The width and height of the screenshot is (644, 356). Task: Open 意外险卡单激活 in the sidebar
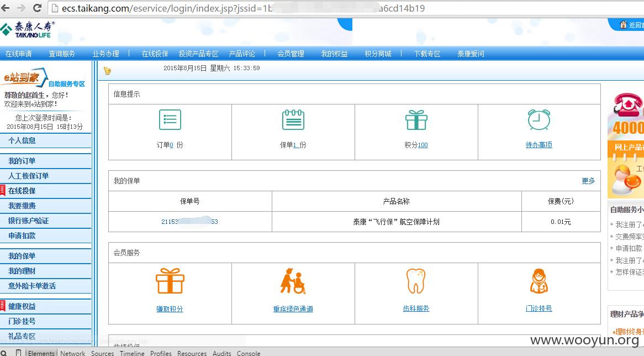[x=46, y=286]
